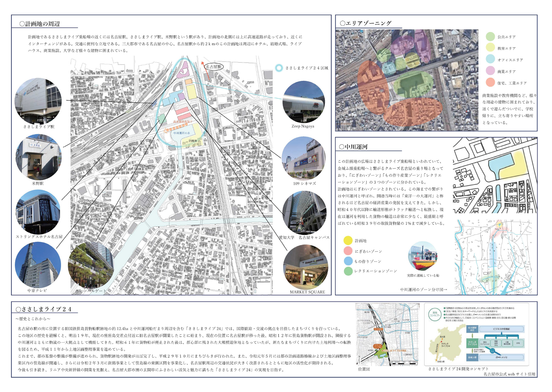
Task: Click the cyan ささしまライブ24区域 ring icon
Action: click(x=279, y=68)
